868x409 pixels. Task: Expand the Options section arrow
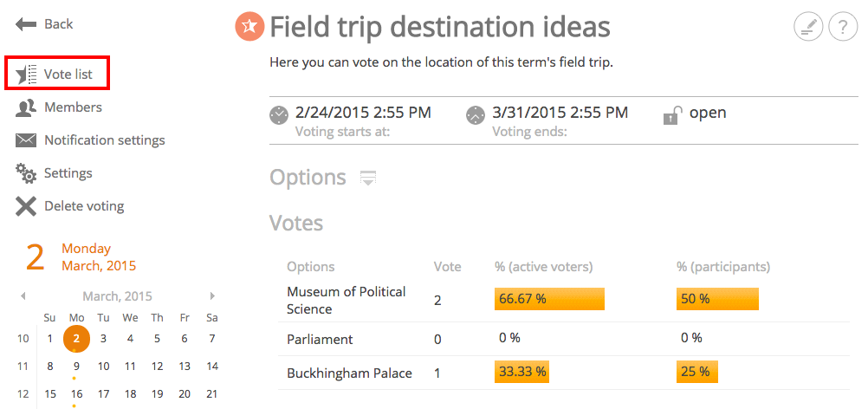click(368, 178)
